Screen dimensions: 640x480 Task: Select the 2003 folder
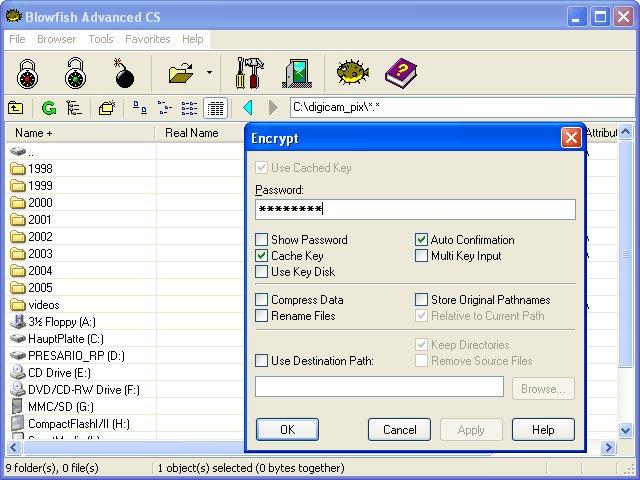pyautogui.click(x=31, y=254)
